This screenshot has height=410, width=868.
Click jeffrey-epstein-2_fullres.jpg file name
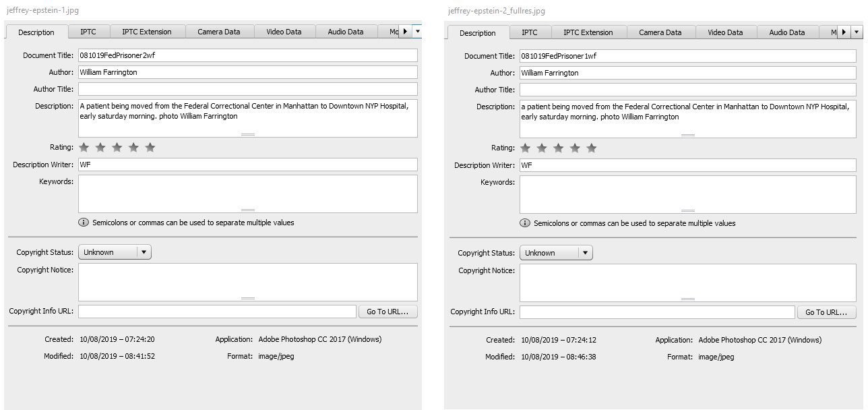point(496,11)
